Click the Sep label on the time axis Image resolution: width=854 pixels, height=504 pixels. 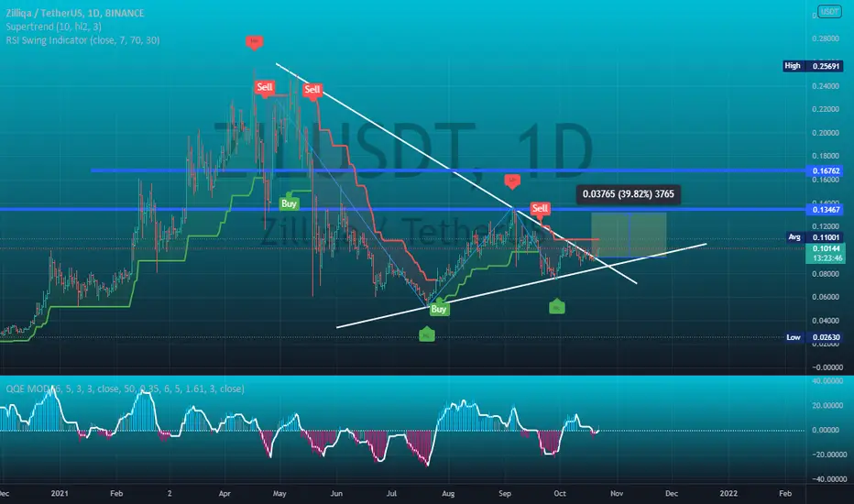click(x=505, y=493)
